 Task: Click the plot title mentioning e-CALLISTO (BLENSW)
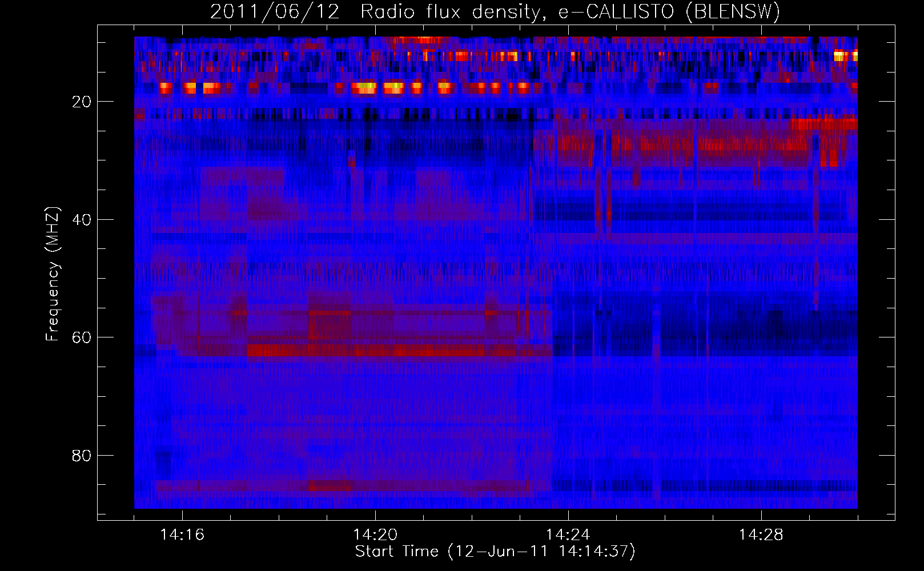tap(495, 12)
